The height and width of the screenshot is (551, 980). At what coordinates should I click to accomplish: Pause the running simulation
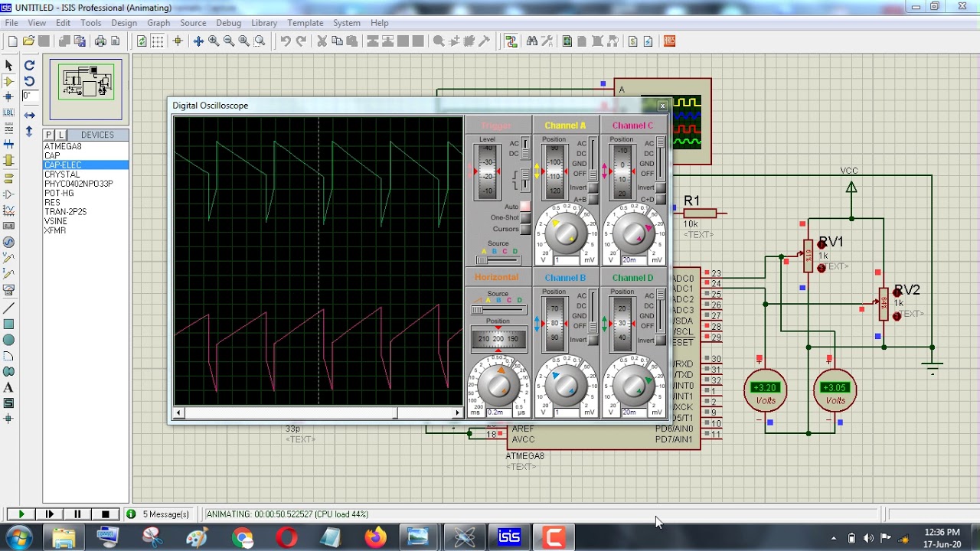77,514
